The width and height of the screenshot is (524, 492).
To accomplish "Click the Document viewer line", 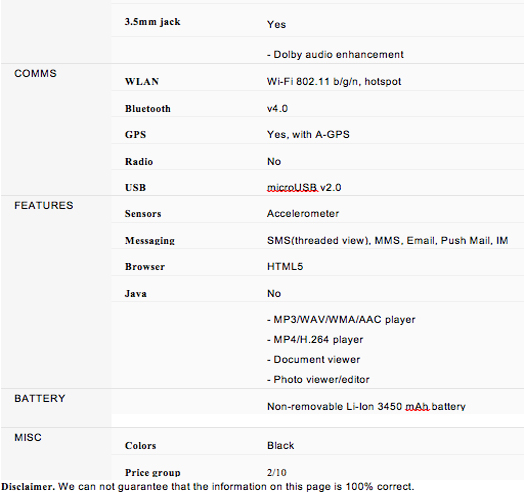I will coord(313,360).
